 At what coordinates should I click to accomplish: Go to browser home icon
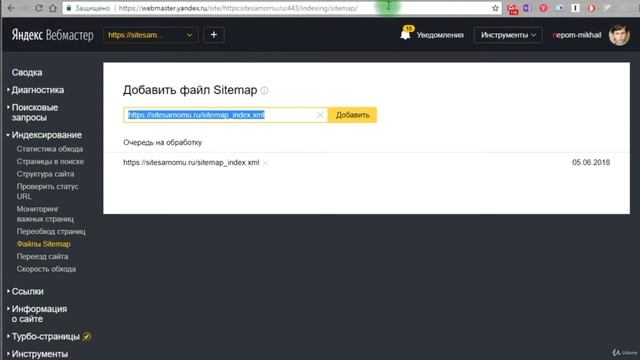(53, 8)
